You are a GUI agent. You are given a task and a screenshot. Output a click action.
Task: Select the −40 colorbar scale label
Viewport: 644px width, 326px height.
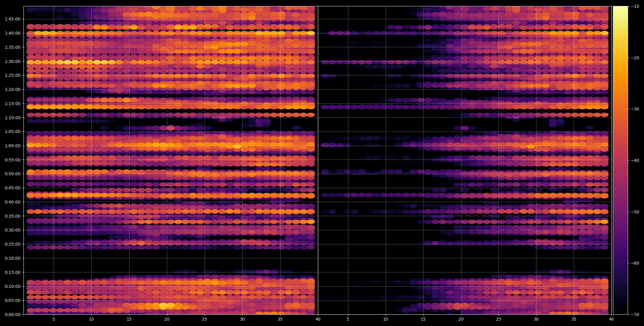pyautogui.click(x=635, y=160)
